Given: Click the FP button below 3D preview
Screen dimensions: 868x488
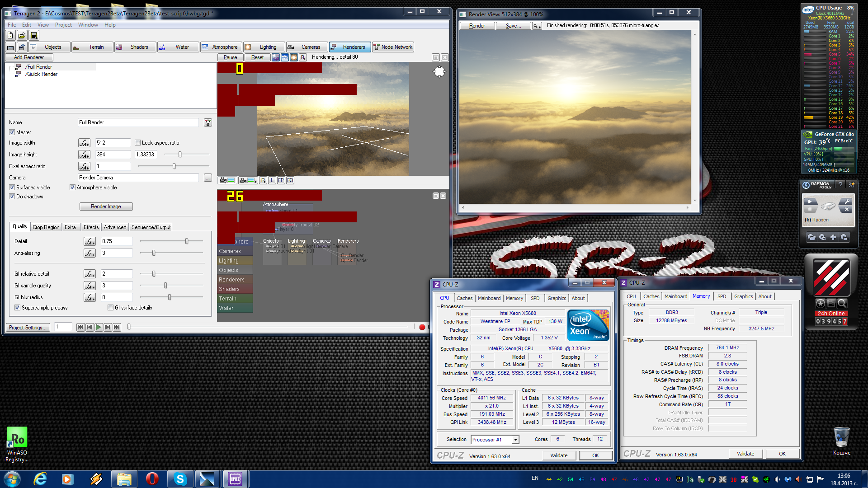Looking at the screenshot, I should point(281,180).
